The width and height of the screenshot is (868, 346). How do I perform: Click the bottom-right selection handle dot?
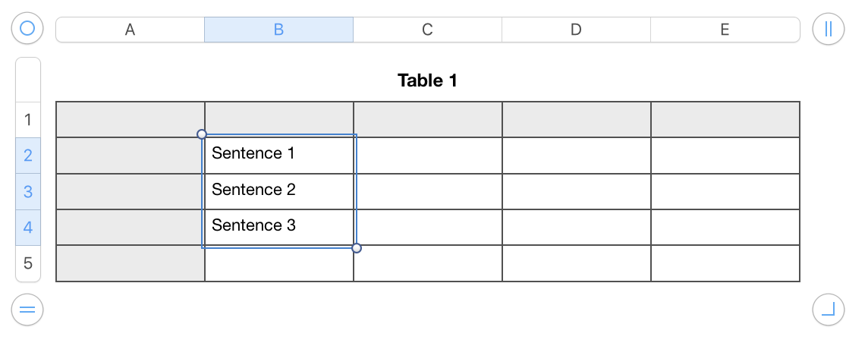click(x=357, y=248)
